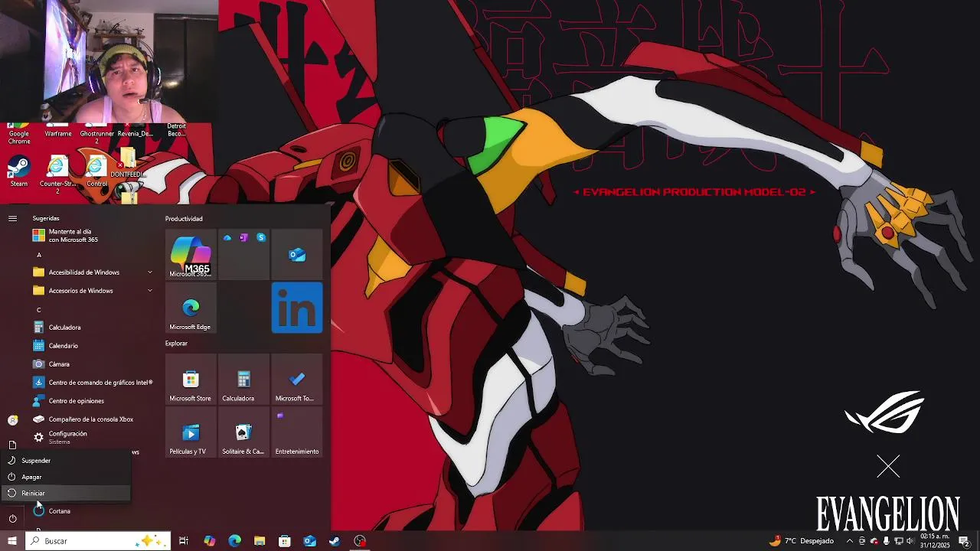980x551 pixels.
Task: Click the Explorar group heading
Action: pyautogui.click(x=176, y=344)
